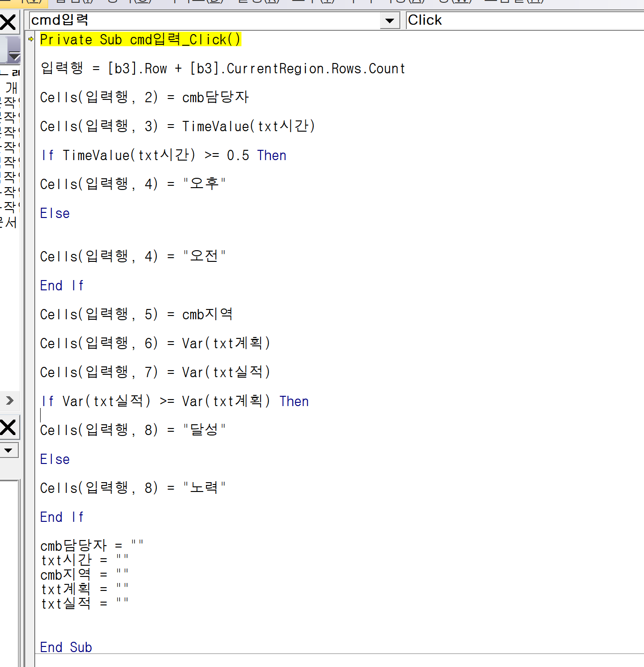Click the cmd입력 object combo box field
The height and width of the screenshot is (667, 644).
click(x=205, y=21)
